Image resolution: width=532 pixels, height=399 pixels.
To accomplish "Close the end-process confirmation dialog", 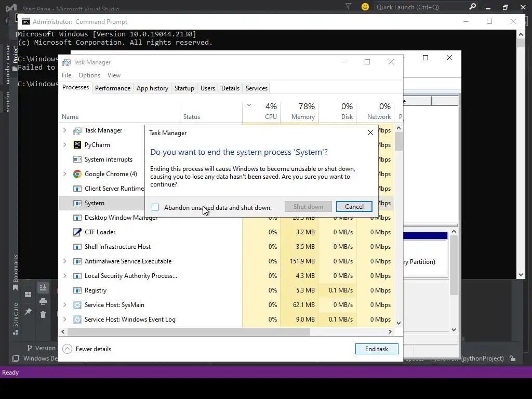I will pyautogui.click(x=370, y=132).
